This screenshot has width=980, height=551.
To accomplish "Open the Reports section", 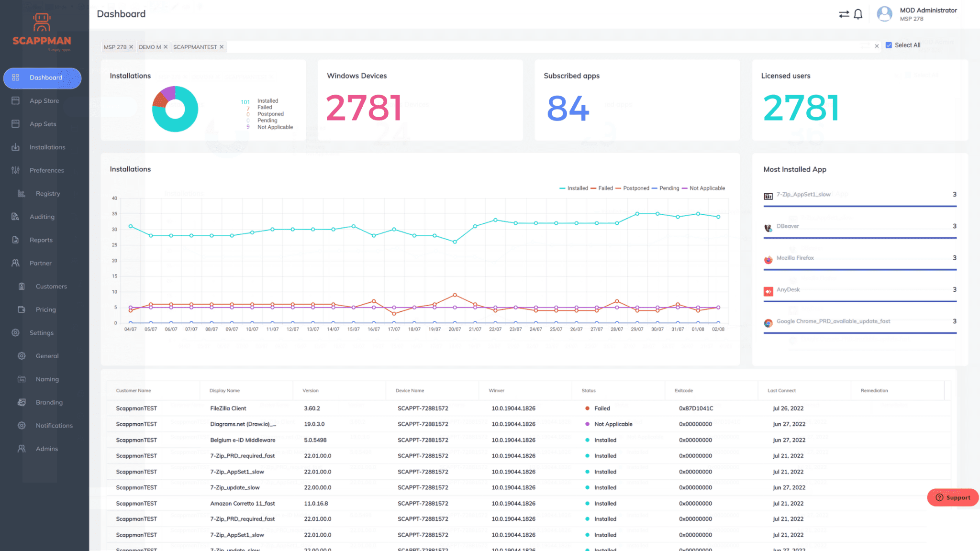I will (41, 240).
